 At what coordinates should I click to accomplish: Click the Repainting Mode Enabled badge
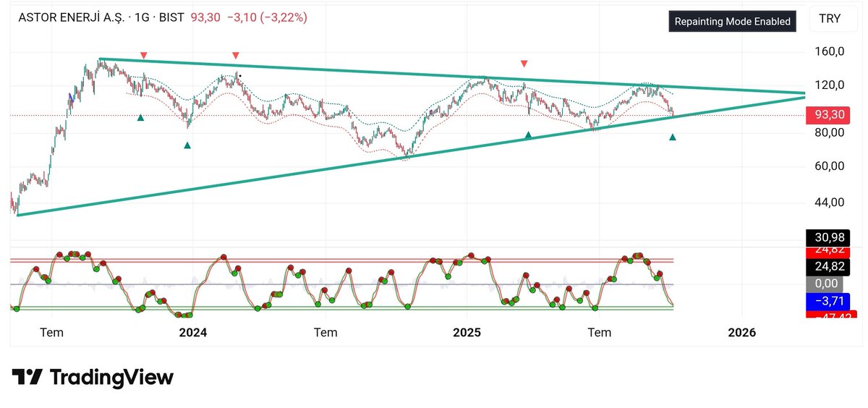[x=732, y=22]
